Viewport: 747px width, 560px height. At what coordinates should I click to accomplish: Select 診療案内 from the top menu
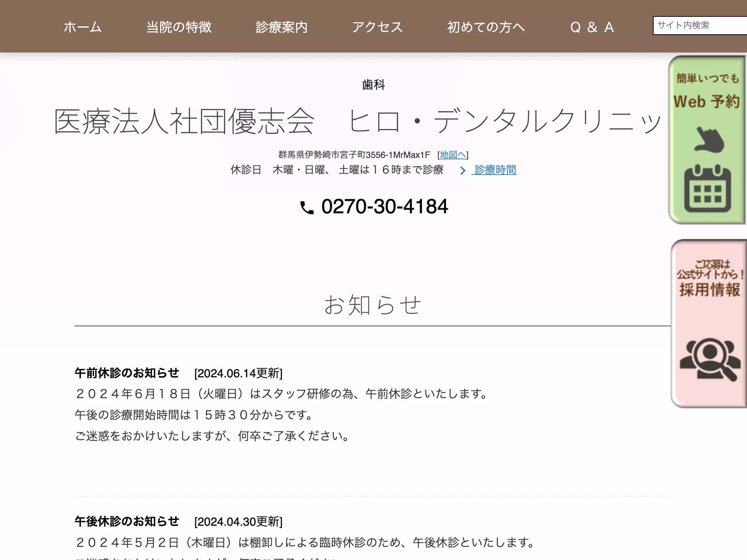pyautogui.click(x=281, y=27)
